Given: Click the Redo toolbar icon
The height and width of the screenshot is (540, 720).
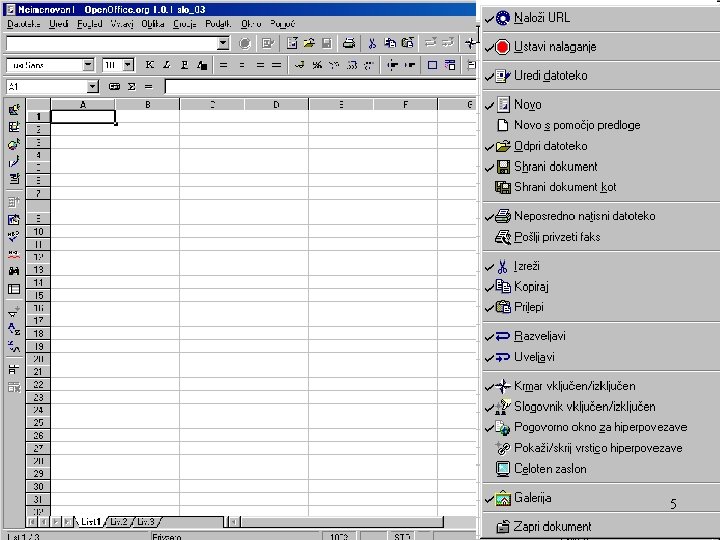Looking at the screenshot, I should click(448, 44).
